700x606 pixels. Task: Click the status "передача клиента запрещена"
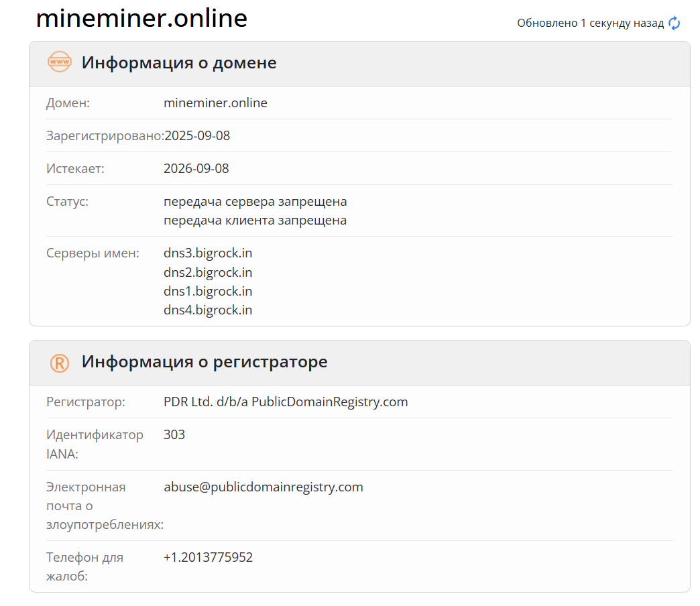click(x=255, y=220)
